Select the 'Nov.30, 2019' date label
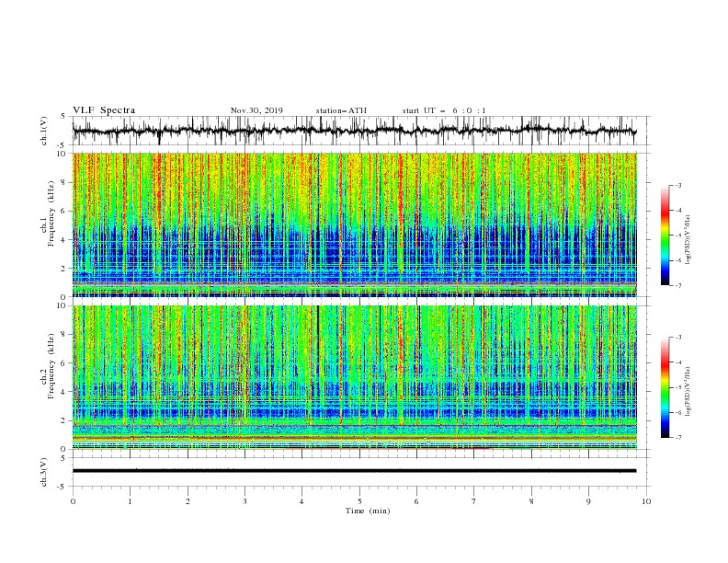The height and width of the screenshot is (563, 728). pos(256,110)
